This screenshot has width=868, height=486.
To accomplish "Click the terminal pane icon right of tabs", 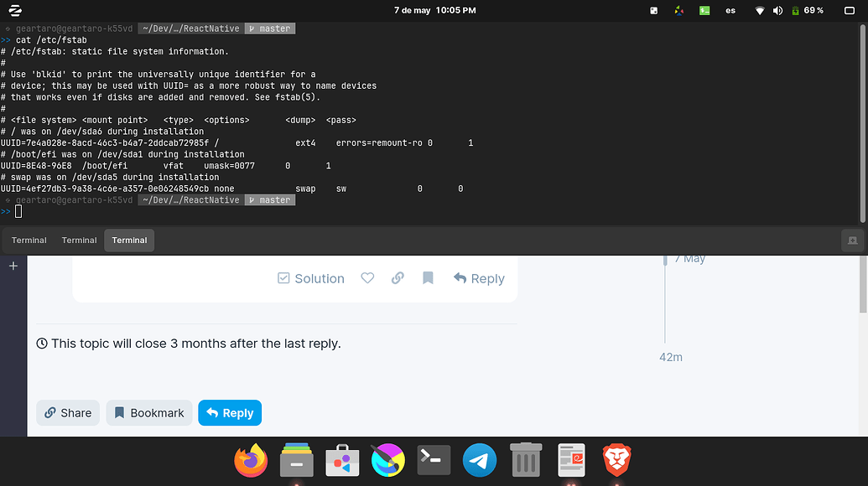I will pos(853,240).
